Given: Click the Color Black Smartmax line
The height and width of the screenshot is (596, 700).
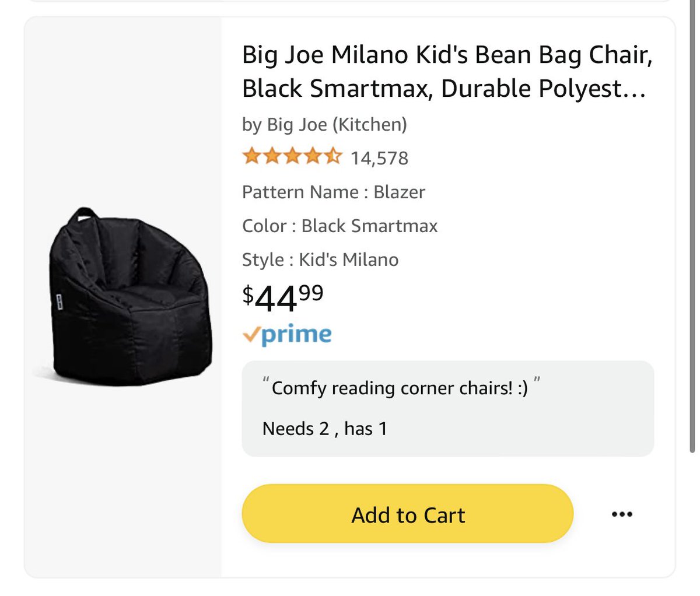Looking at the screenshot, I should pyautogui.click(x=339, y=226).
